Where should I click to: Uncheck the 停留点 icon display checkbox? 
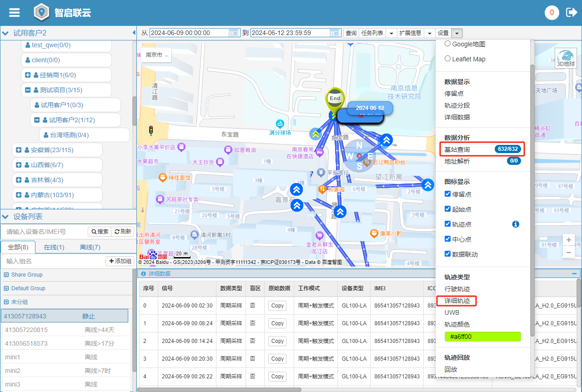point(447,194)
